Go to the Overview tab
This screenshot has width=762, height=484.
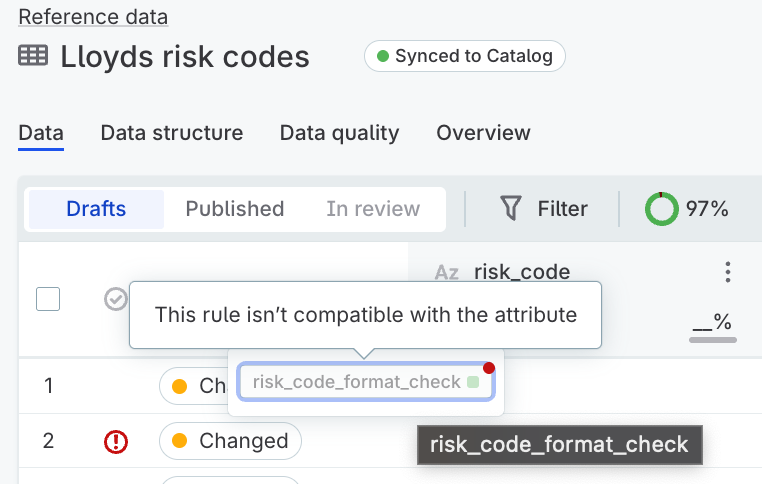(483, 133)
